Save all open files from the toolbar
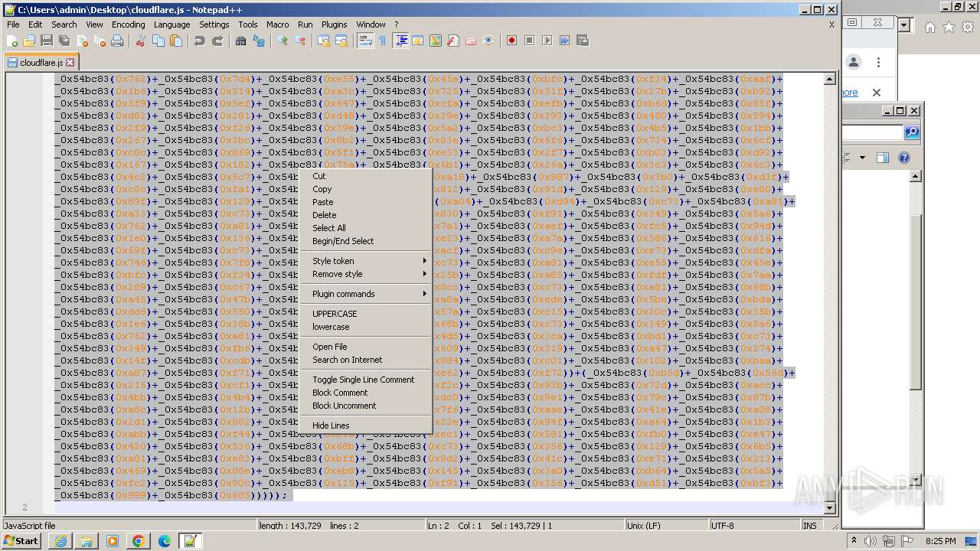 pyautogui.click(x=64, y=41)
